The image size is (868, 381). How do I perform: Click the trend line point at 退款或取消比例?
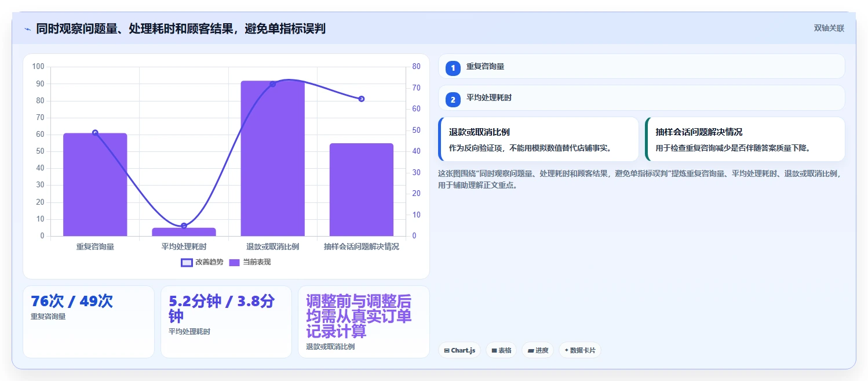pyautogui.click(x=272, y=84)
